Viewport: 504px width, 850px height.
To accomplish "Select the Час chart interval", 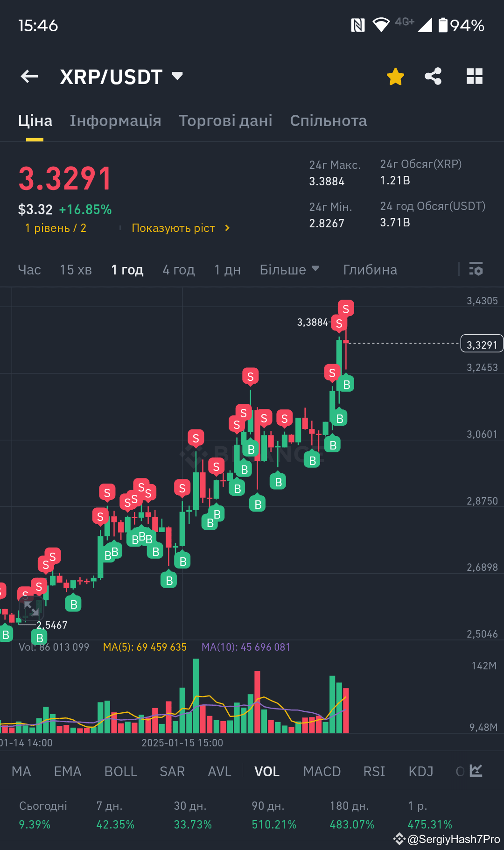I will pos(29,270).
